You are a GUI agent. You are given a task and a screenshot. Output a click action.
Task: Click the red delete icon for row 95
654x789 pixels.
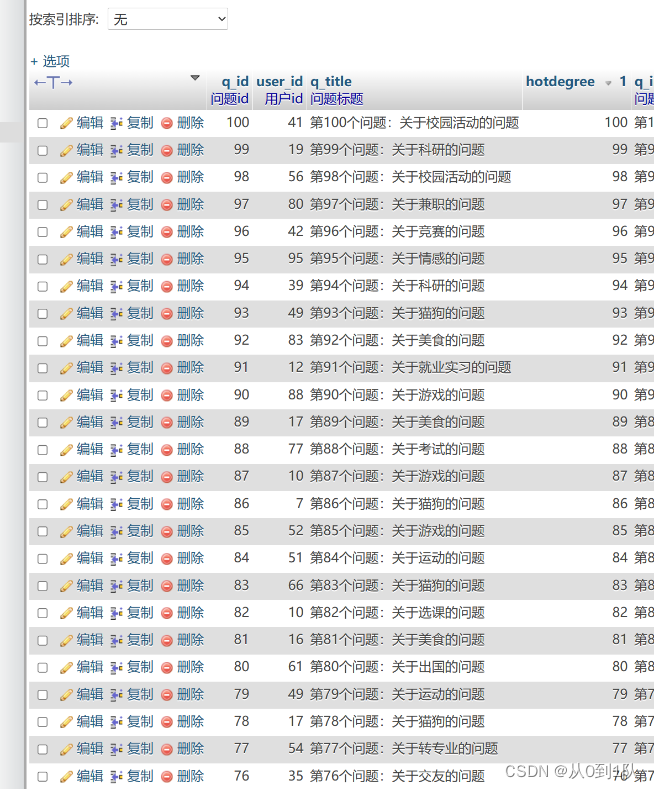(167, 259)
